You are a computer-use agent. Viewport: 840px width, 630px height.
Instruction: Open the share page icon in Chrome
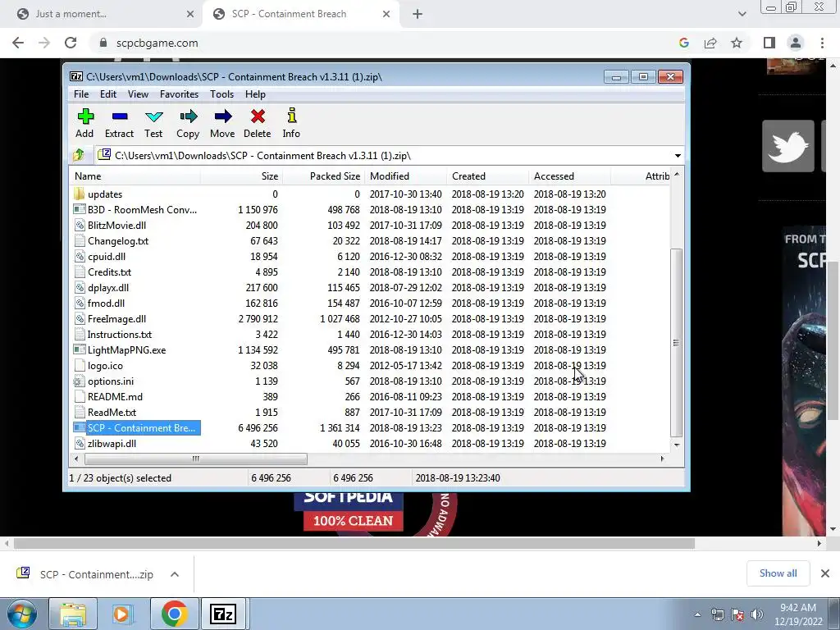[710, 43]
